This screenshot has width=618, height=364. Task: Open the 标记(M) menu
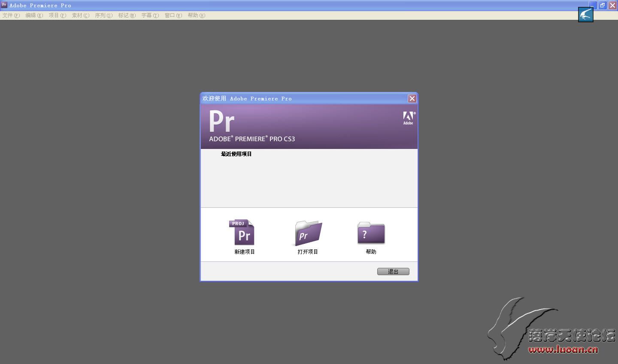[x=127, y=15]
